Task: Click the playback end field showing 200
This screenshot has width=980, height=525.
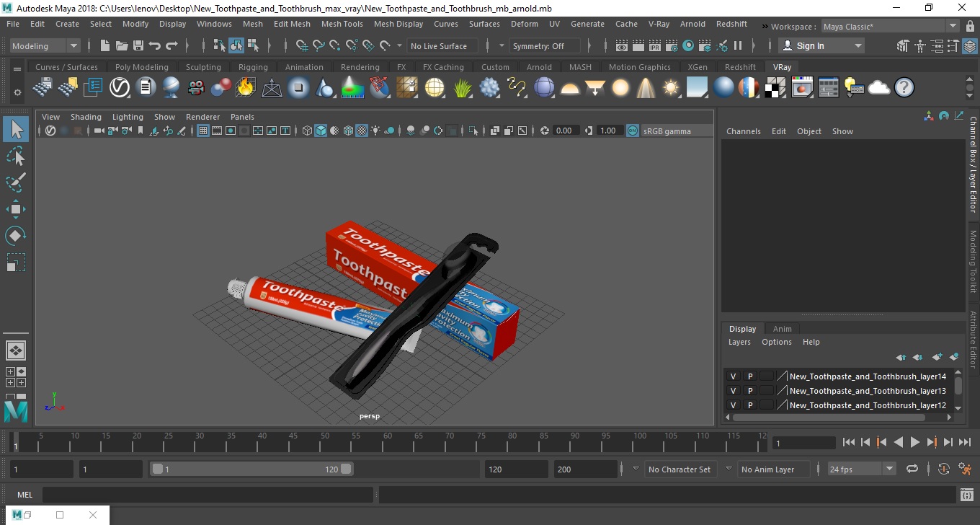Action: coord(586,469)
